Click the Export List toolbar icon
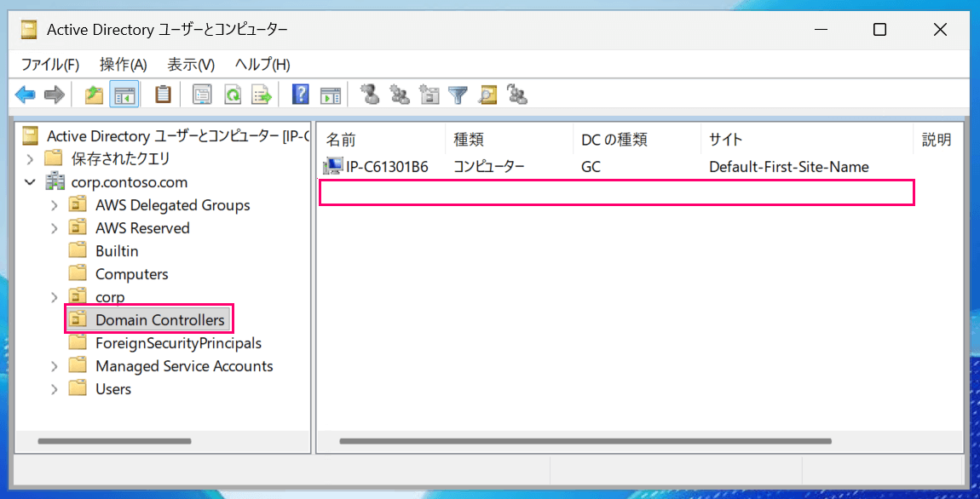 click(x=262, y=95)
